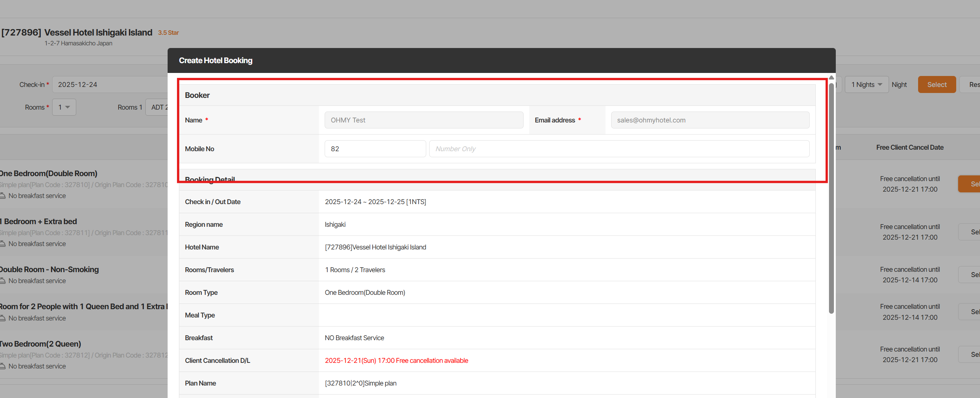Click the 'Meal Type' label
This screenshot has height=398, width=980.
pyautogui.click(x=200, y=315)
